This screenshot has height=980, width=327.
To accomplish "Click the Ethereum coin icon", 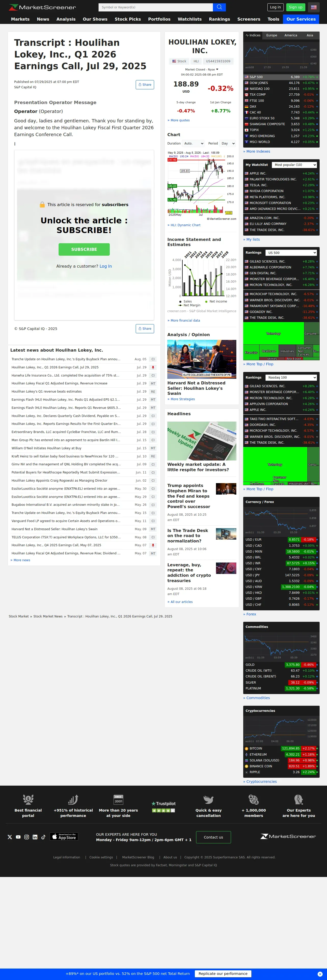I will 247,754.
